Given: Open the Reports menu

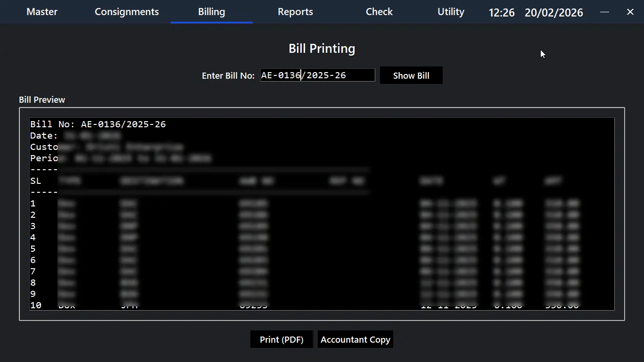Looking at the screenshot, I should point(295,12).
